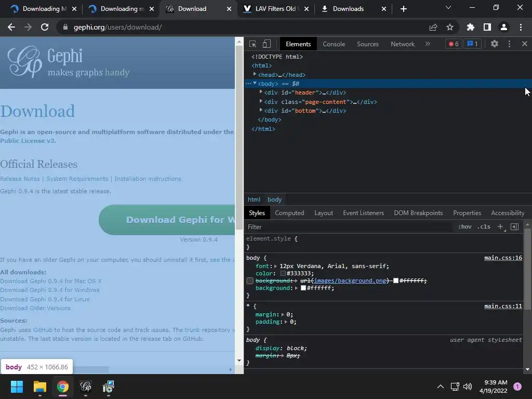This screenshot has height=399, width=532.
Task: Click Gephi icon in taskbar
Action: point(86,387)
